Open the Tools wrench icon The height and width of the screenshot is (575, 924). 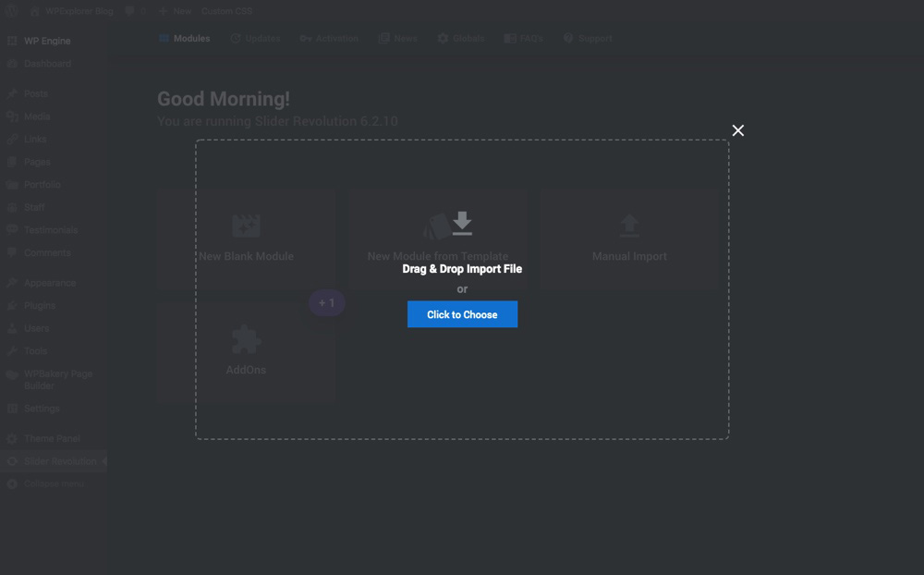(x=12, y=351)
